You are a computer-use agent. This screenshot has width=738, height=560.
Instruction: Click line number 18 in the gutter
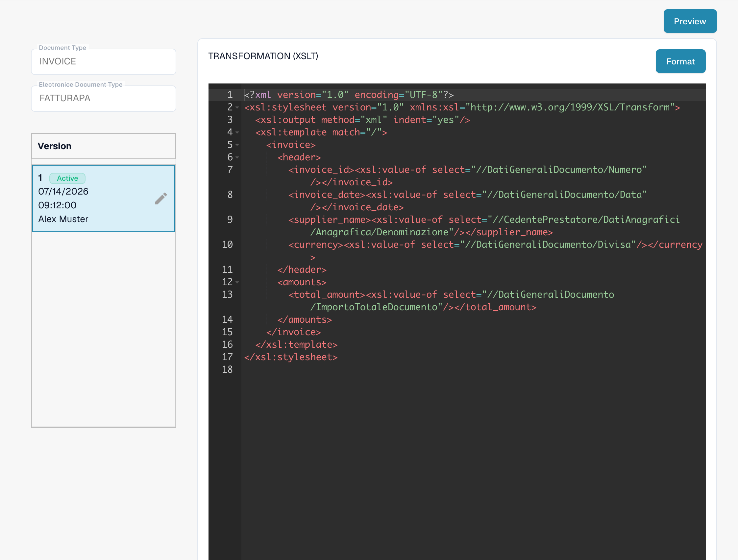point(227,370)
